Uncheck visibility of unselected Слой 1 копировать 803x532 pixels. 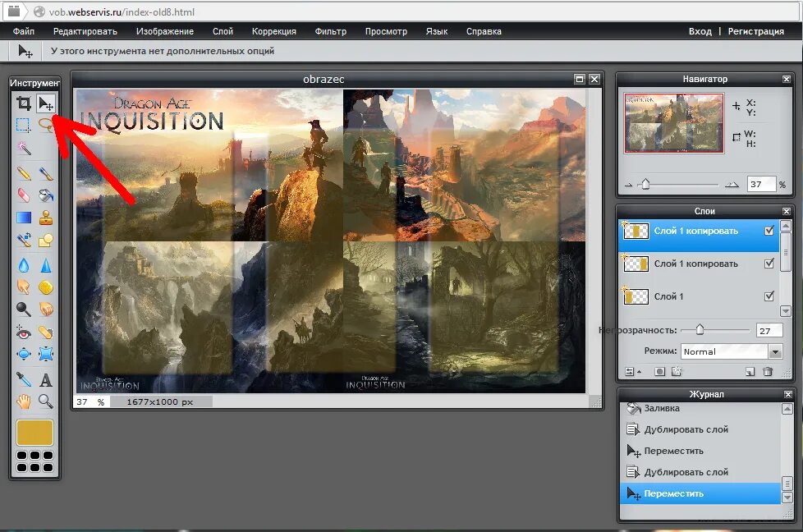pyautogui.click(x=769, y=264)
